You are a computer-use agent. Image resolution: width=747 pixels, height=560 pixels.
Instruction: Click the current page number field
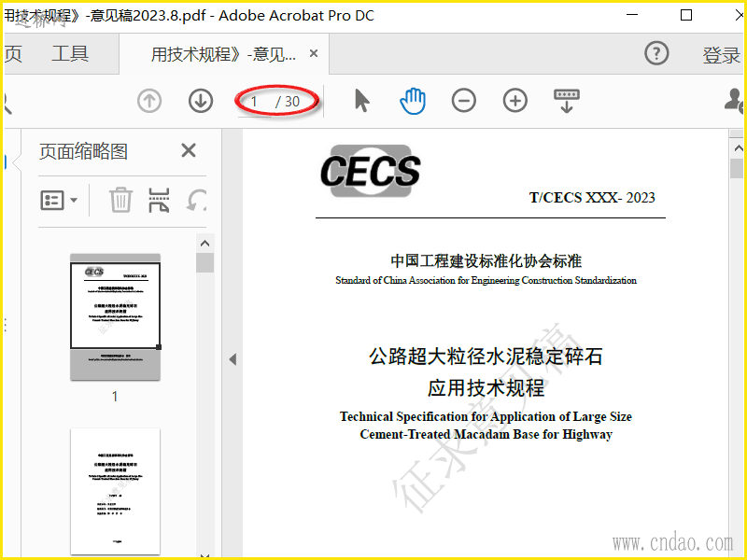point(255,102)
